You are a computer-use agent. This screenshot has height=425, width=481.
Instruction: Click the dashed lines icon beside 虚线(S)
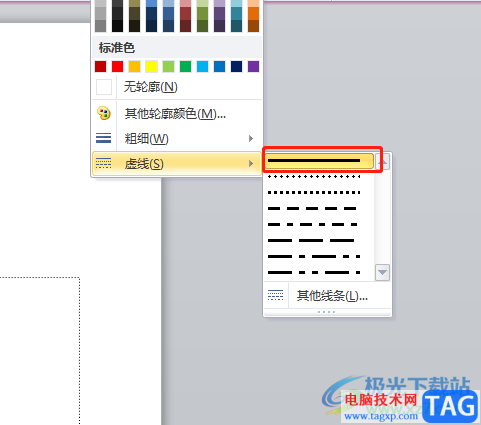[104, 163]
